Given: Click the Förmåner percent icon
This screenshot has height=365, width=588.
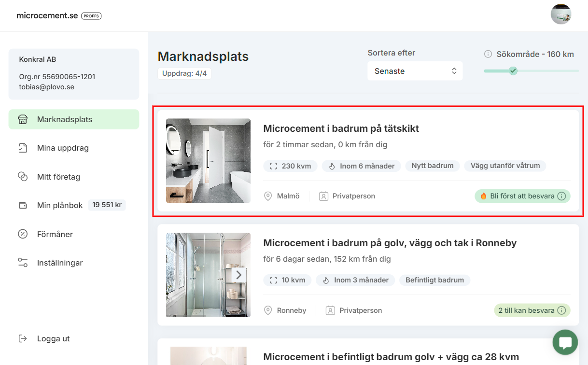Looking at the screenshot, I should pyautogui.click(x=23, y=234).
